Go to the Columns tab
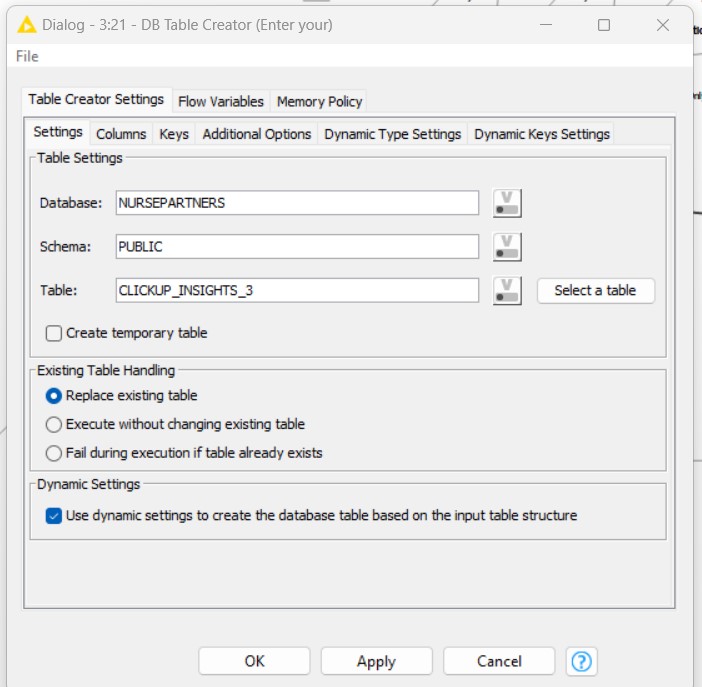Viewport: 702px width, 687px height. point(121,134)
